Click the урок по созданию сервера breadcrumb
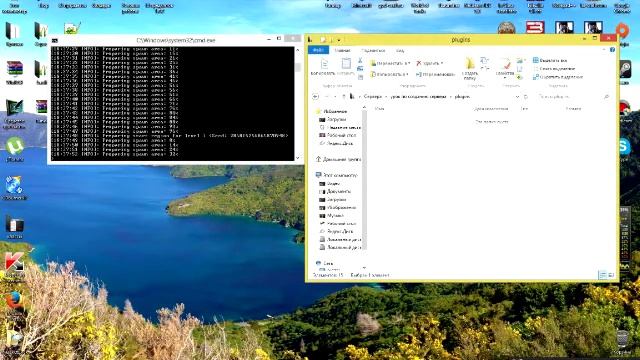The image size is (640, 360). (418, 97)
